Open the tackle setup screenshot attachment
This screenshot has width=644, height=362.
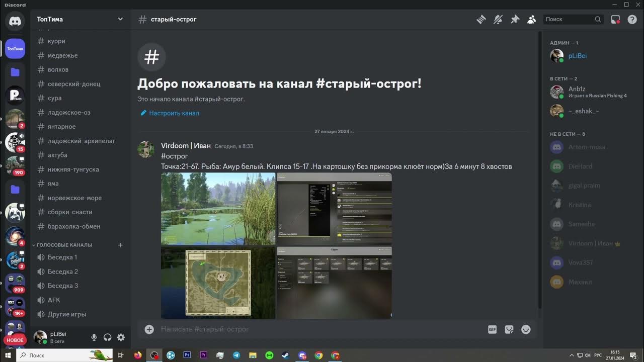(334, 209)
